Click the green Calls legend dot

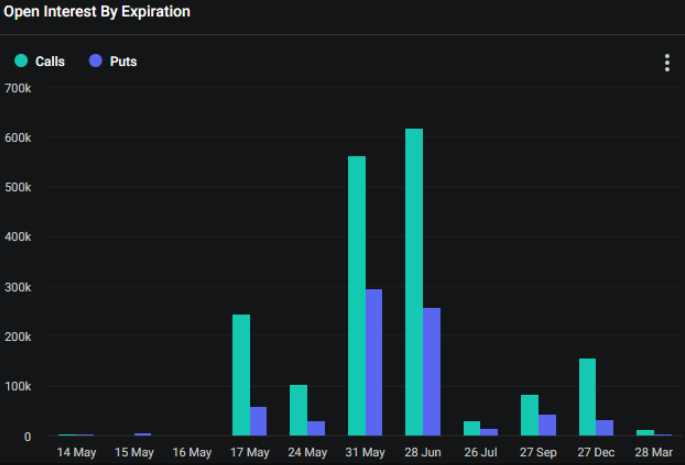tap(21, 60)
